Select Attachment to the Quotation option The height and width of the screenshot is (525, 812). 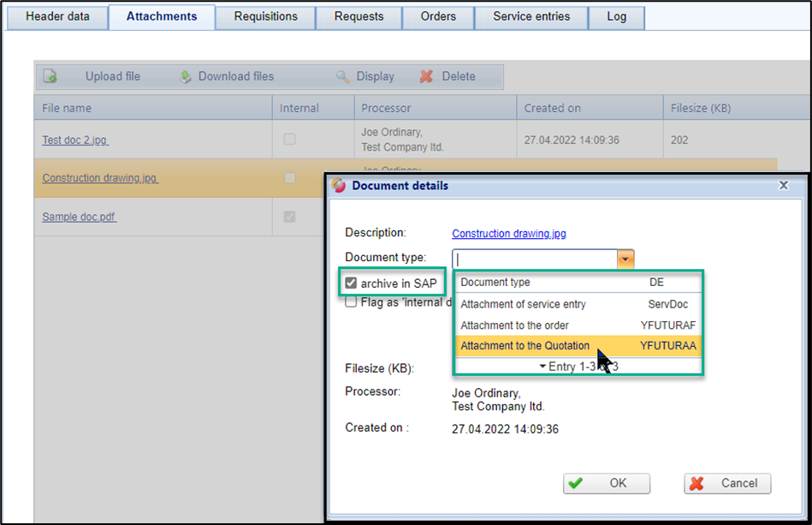tap(525, 346)
